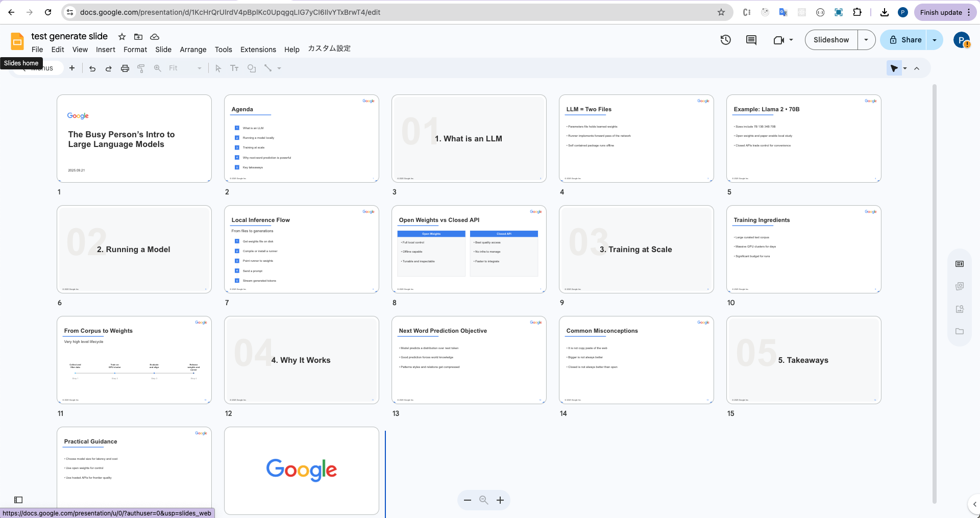The image size is (980, 518).
Task: Open the Extensions menu
Action: 258,50
